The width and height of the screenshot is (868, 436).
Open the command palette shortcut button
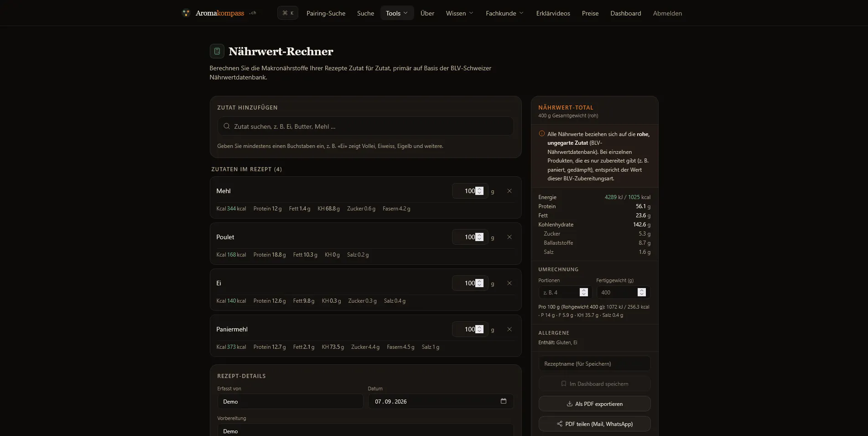(x=288, y=13)
